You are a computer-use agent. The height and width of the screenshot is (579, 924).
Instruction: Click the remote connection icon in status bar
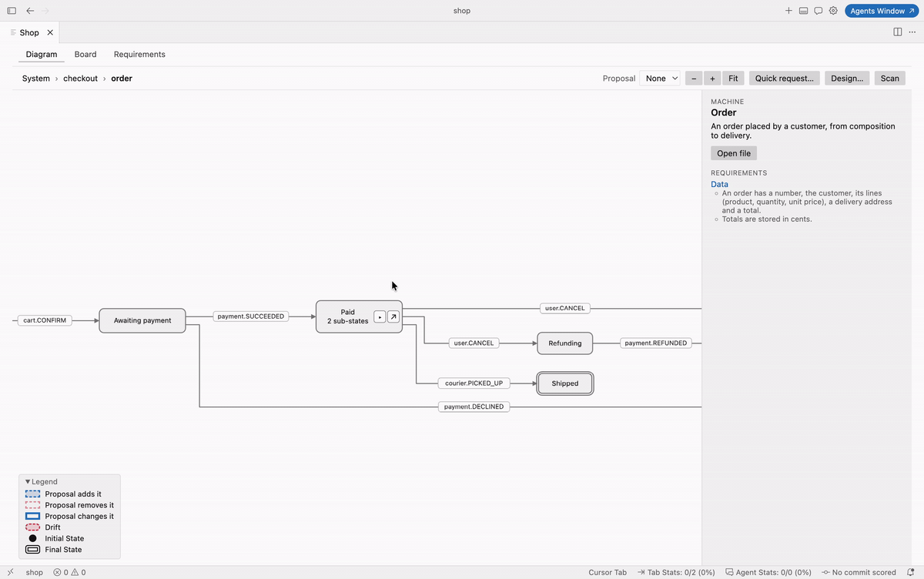pos(10,572)
